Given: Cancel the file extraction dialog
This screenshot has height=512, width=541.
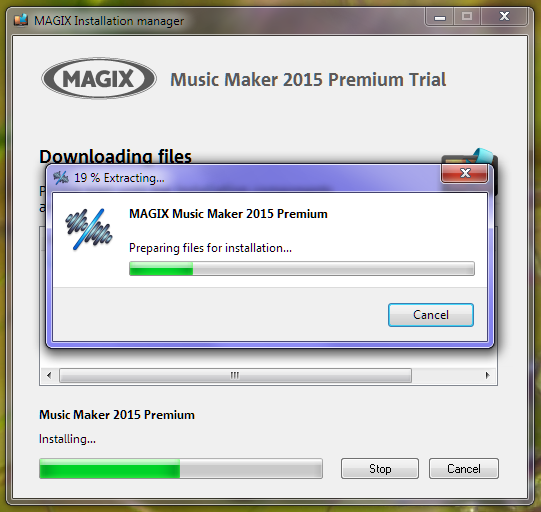Looking at the screenshot, I should [x=431, y=315].
